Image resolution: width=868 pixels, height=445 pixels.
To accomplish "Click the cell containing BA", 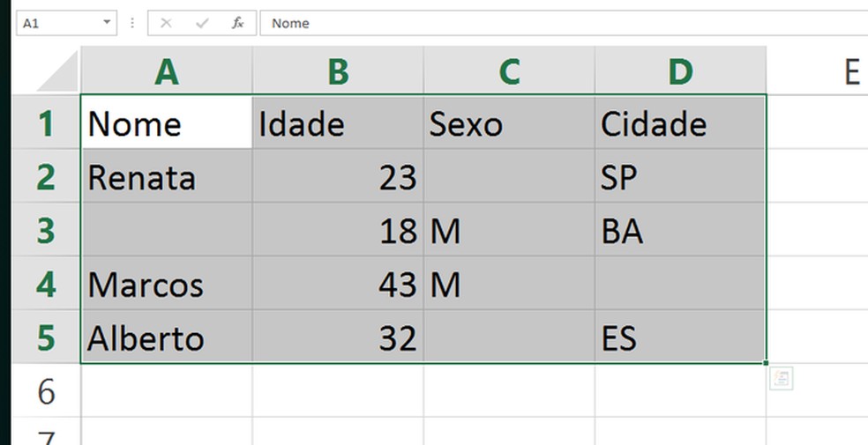I will point(680,231).
